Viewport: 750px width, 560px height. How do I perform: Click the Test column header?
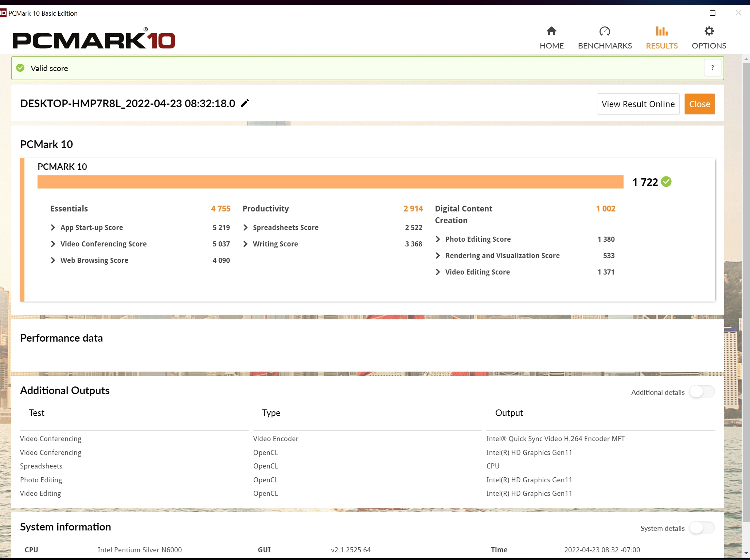pyautogui.click(x=36, y=413)
